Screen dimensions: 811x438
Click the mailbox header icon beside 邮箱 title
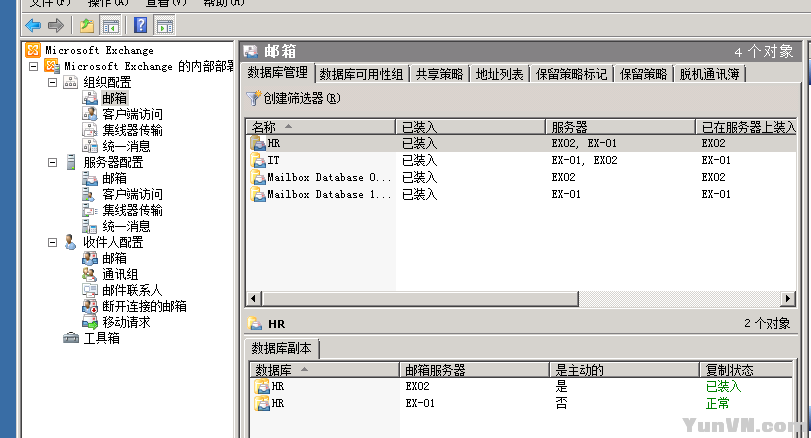(251, 51)
